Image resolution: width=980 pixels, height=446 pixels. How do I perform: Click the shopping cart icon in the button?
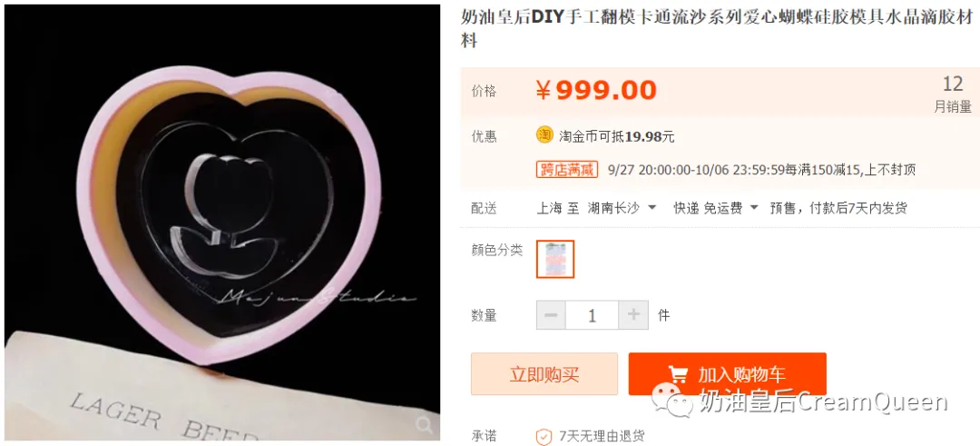[678, 374]
